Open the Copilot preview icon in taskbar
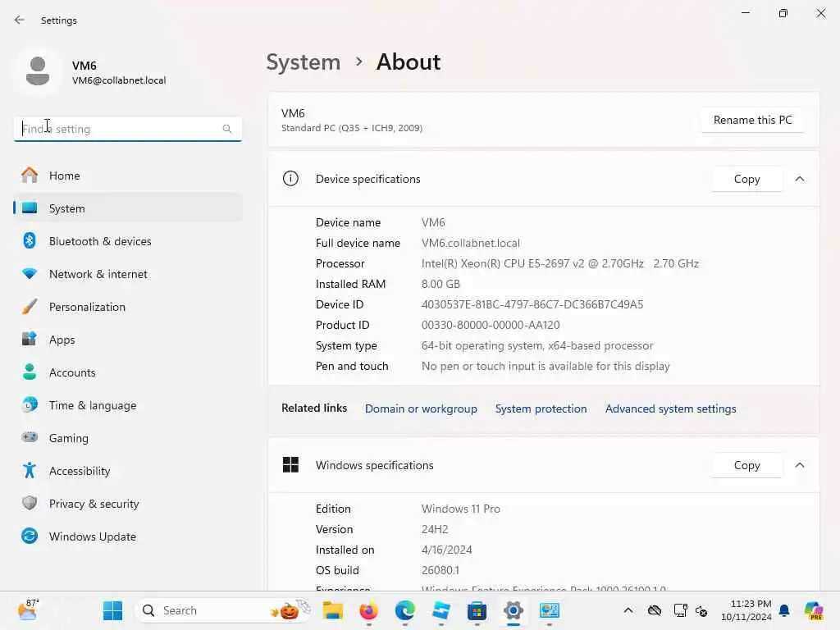The width and height of the screenshot is (840, 630). [814, 610]
